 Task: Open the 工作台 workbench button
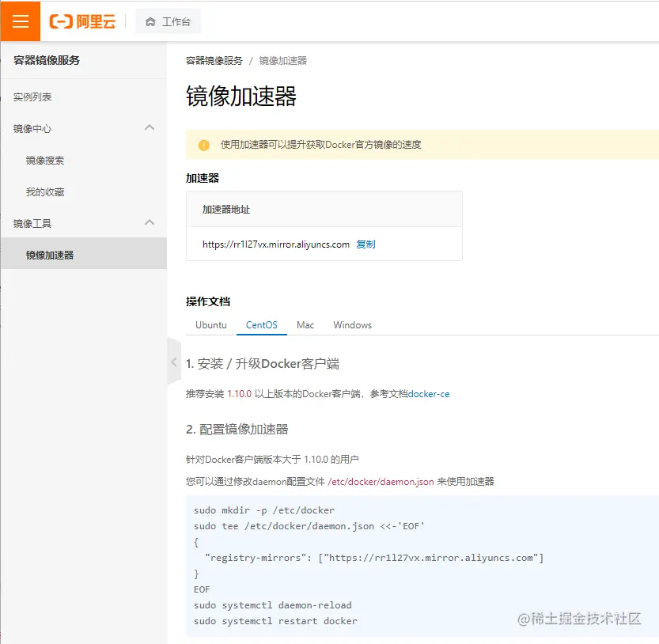tap(168, 21)
